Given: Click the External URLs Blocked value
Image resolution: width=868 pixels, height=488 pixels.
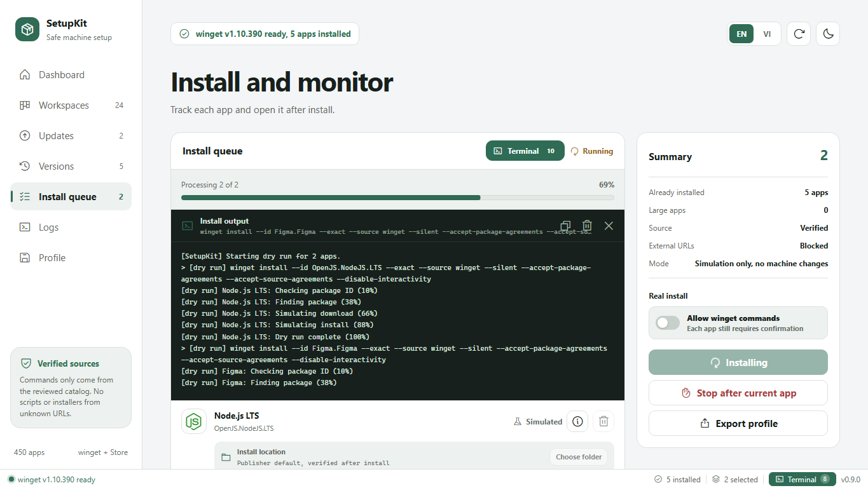Looking at the screenshot, I should (x=814, y=246).
